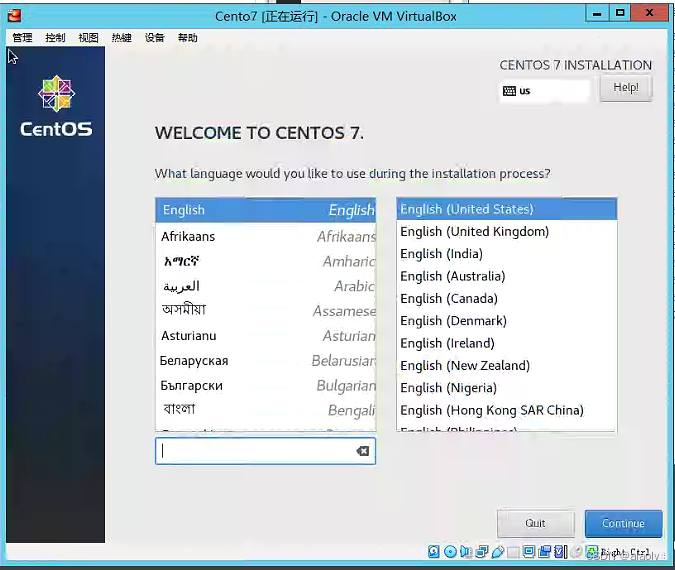The image size is (675, 570).
Task: Click the USB devices status icon
Action: (x=498, y=551)
